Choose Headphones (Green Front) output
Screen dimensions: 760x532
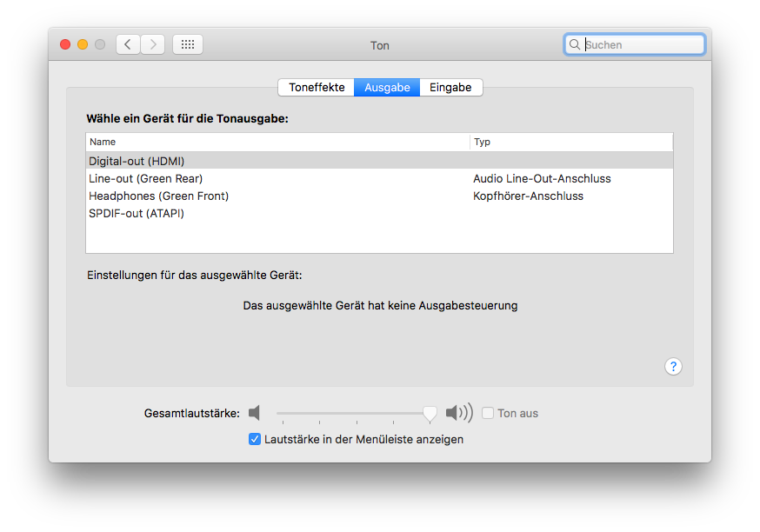[x=379, y=196]
